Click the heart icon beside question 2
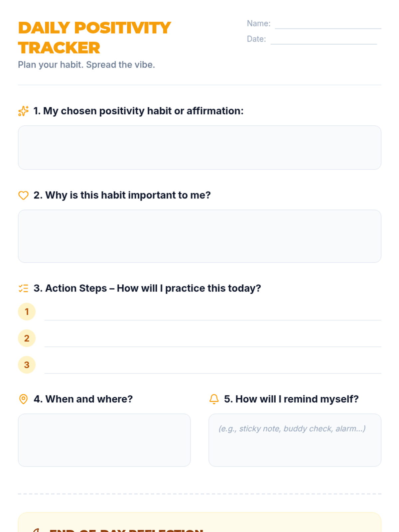Viewport: 399px width, 532px height. pyautogui.click(x=23, y=195)
